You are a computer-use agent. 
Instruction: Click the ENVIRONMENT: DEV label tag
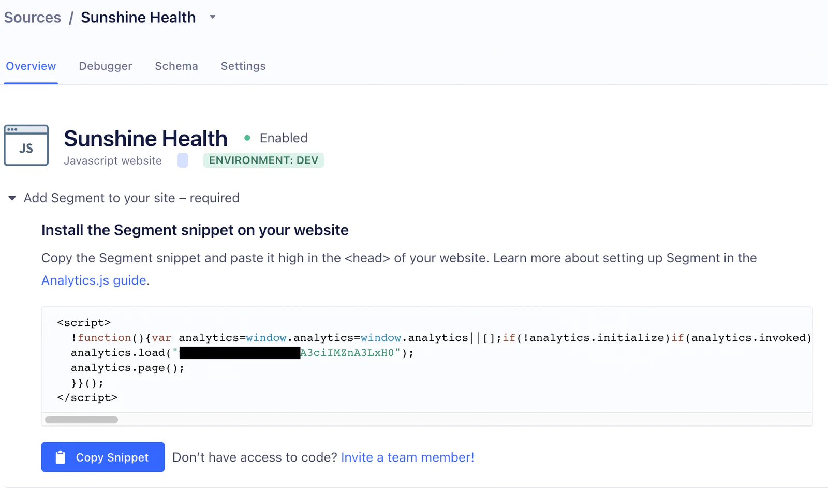click(x=263, y=160)
